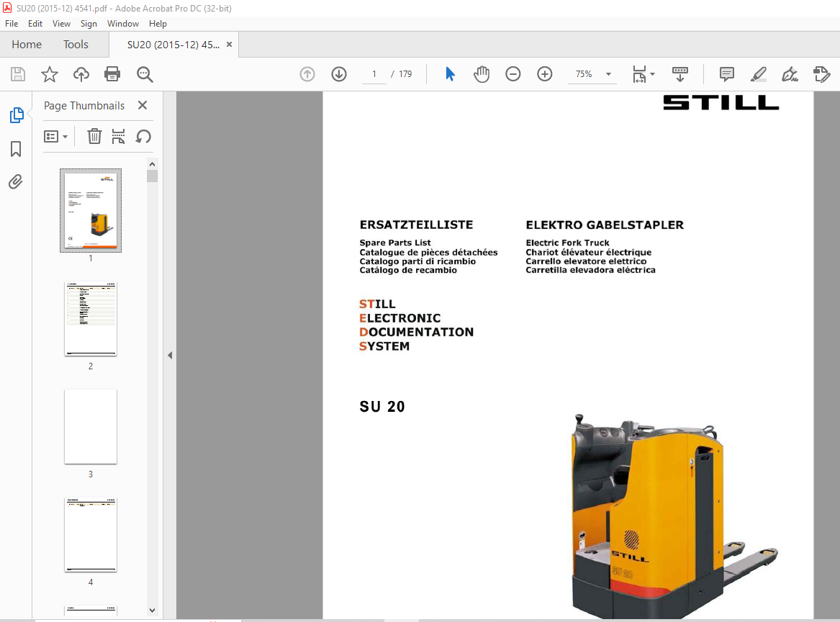Toggle read mode scrolling icon
The image size is (840, 622).
[680, 74]
